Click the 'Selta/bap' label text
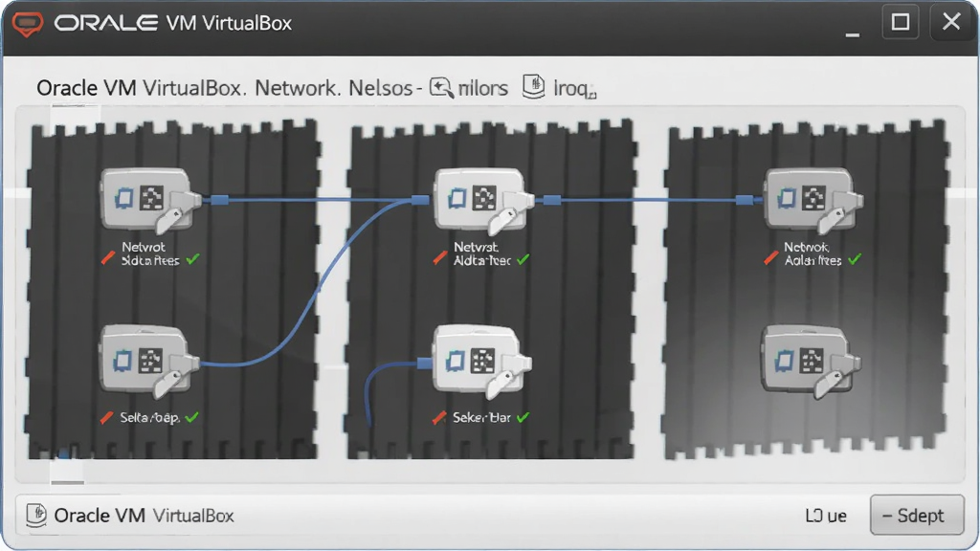Image resolution: width=980 pixels, height=551 pixels. [149, 417]
